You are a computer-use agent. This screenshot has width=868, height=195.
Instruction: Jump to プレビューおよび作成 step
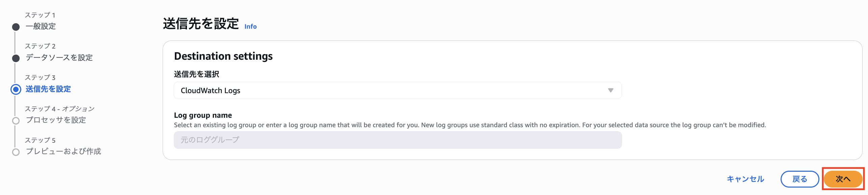tap(63, 151)
